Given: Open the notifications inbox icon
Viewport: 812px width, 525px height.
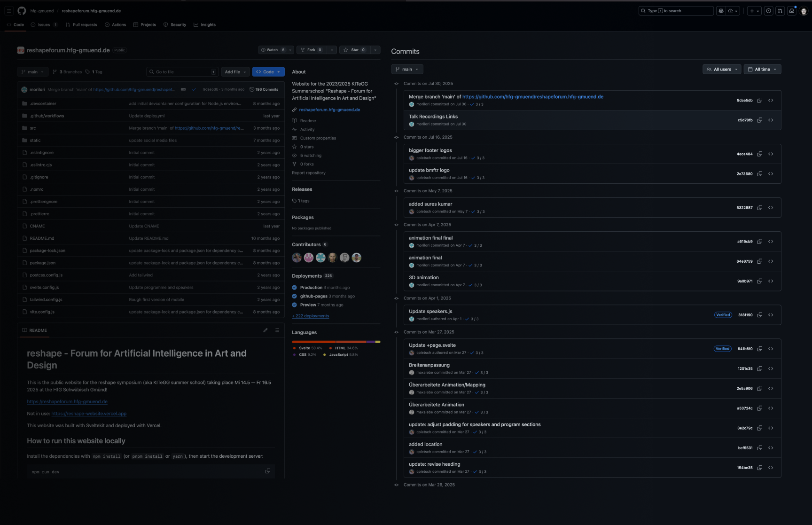Looking at the screenshot, I should click(x=792, y=10).
